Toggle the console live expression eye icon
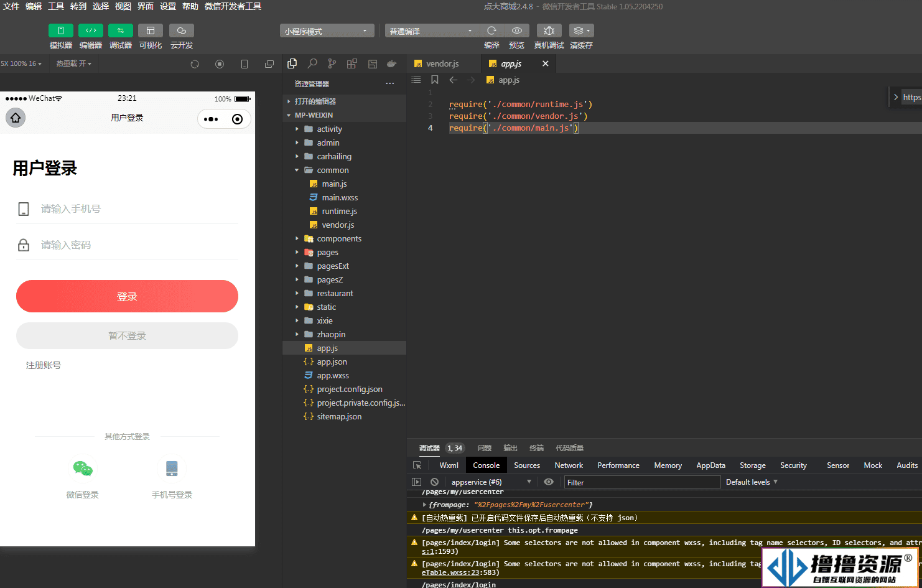922x588 pixels. tap(548, 482)
